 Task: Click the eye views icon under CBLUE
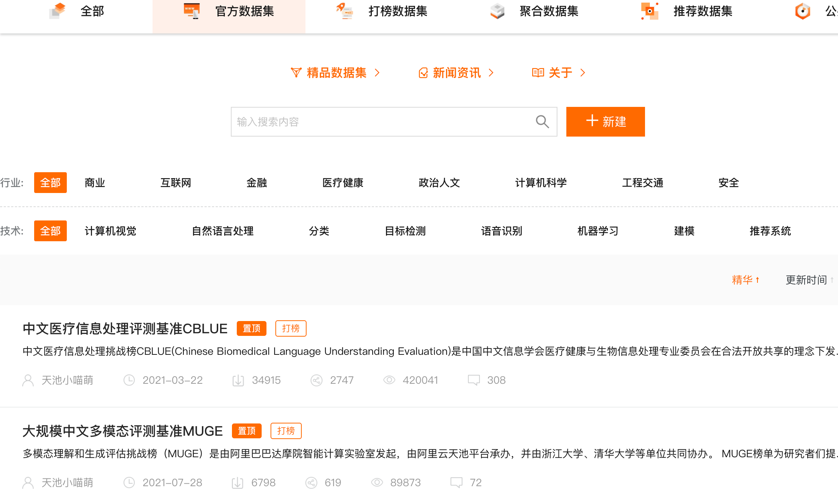click(389, 380)
